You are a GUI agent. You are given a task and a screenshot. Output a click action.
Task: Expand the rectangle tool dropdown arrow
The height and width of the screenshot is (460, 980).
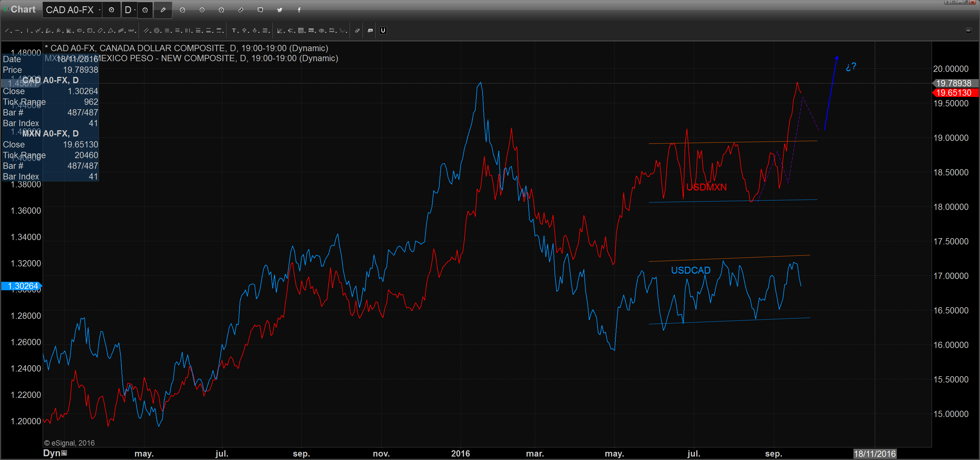(x=94, y=32)
